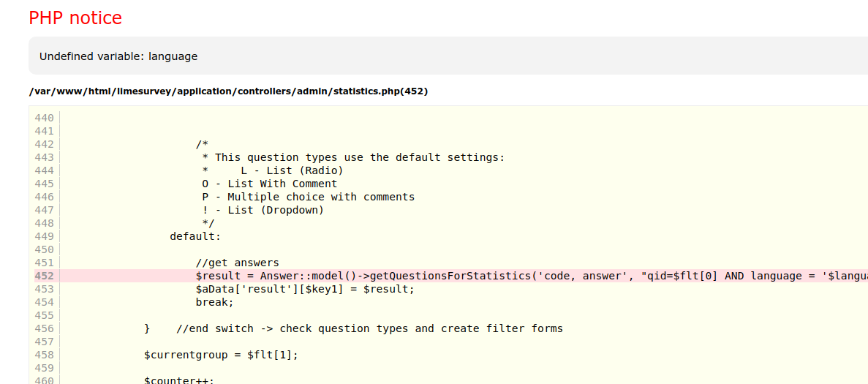Click the "PHP notice" heading
This screenshot has height=384, width=868.
75,18
